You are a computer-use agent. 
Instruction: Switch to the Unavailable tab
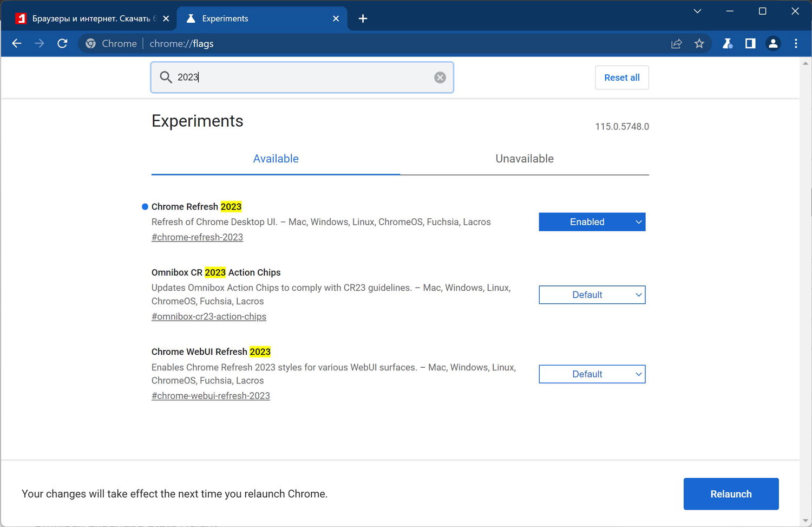tap(524, 159)
